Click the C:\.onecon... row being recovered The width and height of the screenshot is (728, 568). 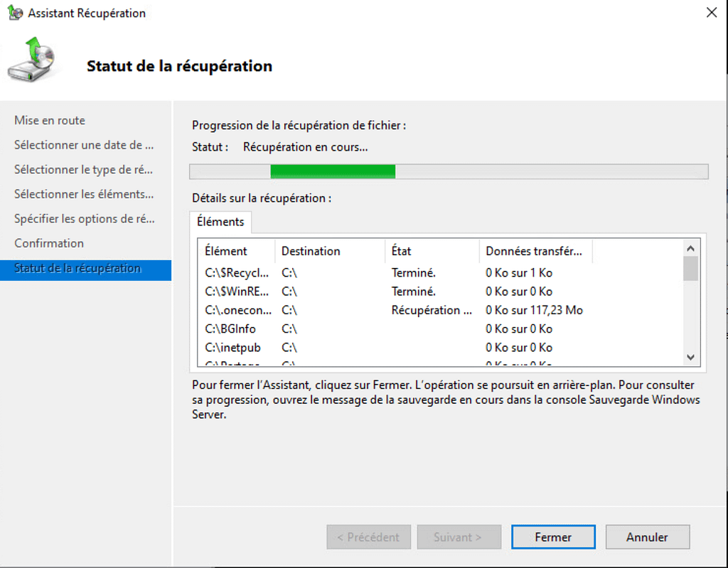tap(237, 310)
